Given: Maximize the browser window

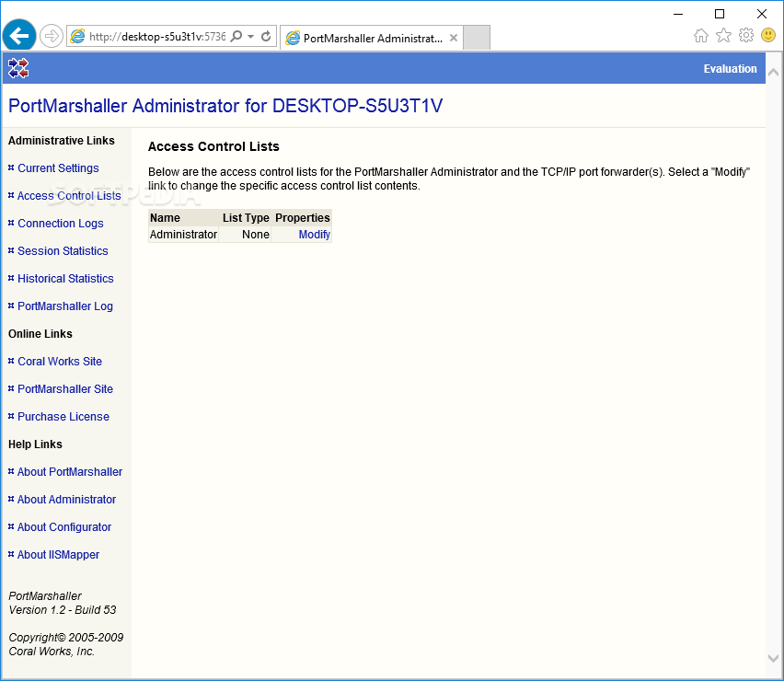Looking at the screenshot, I should pyautogui.click(x=719, y=14).
